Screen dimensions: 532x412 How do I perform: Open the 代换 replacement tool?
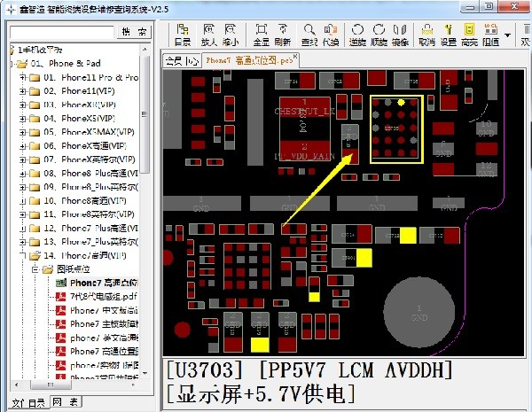[331, 35]
